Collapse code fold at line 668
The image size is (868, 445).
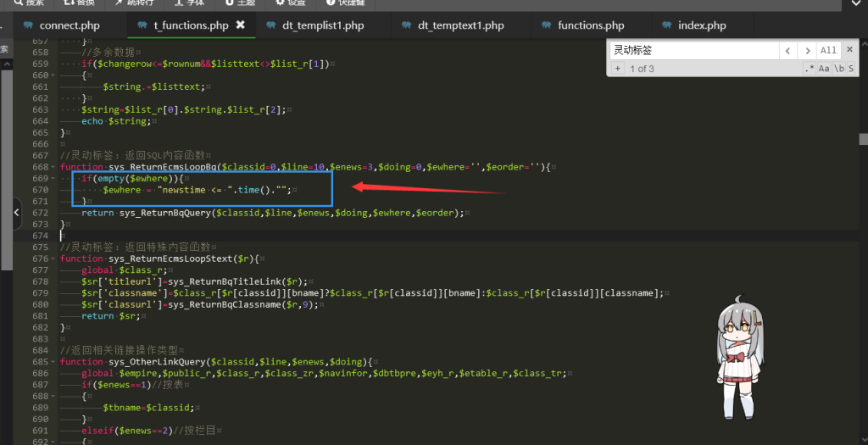(53, 167)
